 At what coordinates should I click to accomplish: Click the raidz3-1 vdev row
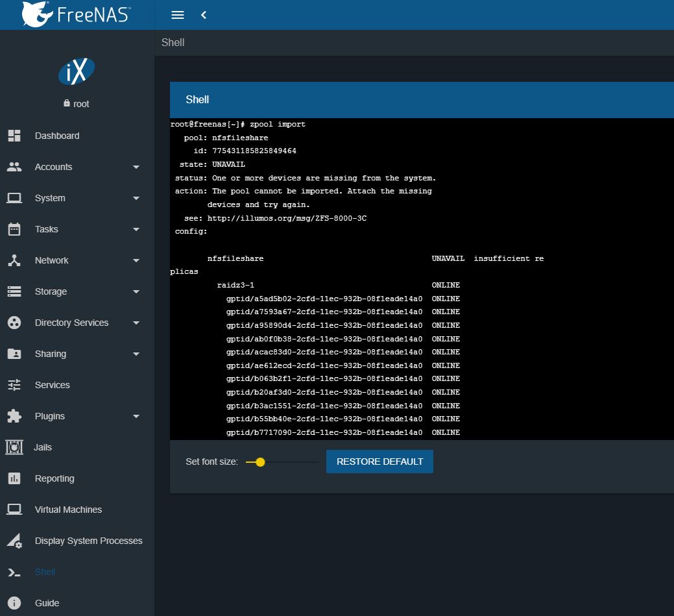tap(338, 285)
